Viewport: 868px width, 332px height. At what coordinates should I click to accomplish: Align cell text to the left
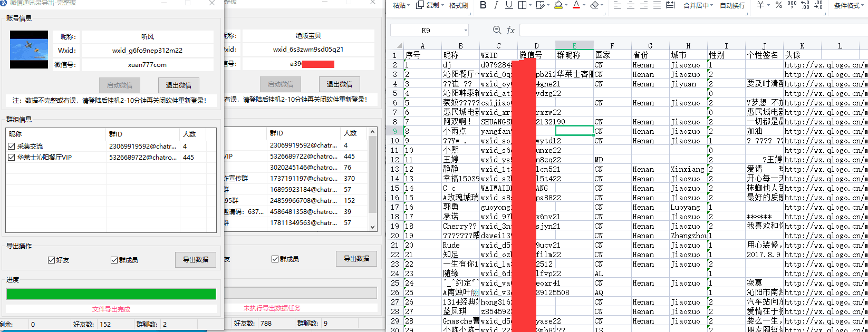coord(617,5)
